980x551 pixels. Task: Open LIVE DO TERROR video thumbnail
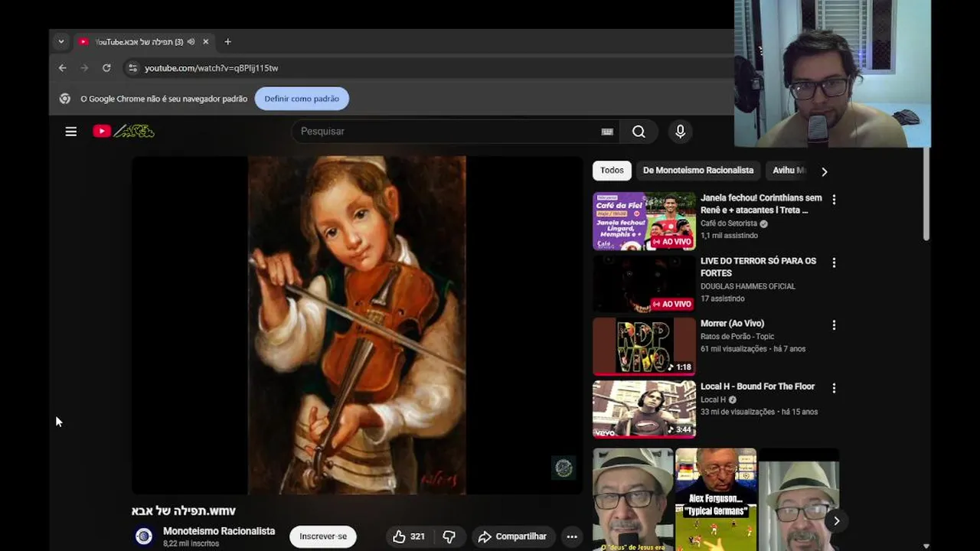point(644,284)
